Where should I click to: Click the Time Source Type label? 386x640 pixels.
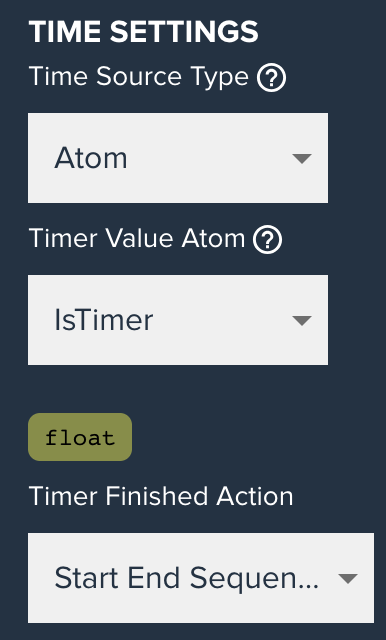click(x=139, y=77)
